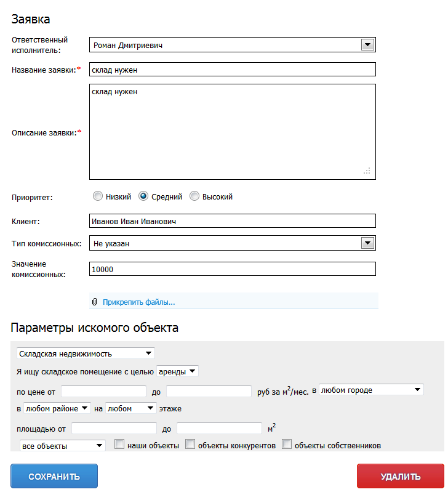This screenshot has width=448, height=492.
Task: Choose the Средний priority option
Action: tap(143, 196)
